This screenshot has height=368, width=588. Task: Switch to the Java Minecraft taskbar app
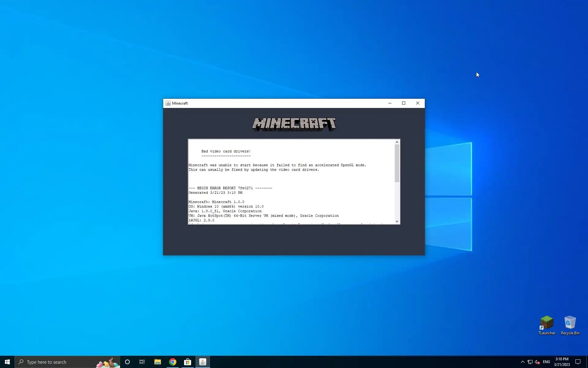[x=203, y=362]
